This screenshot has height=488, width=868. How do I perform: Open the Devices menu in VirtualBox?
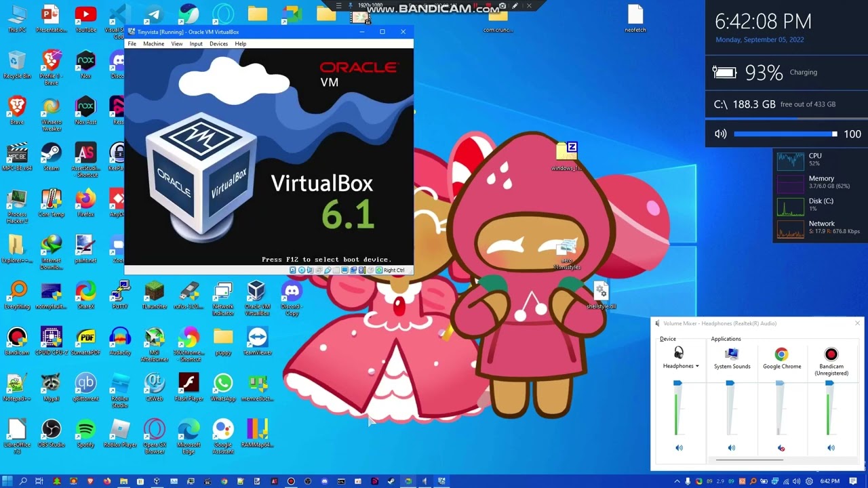(218, 43)
